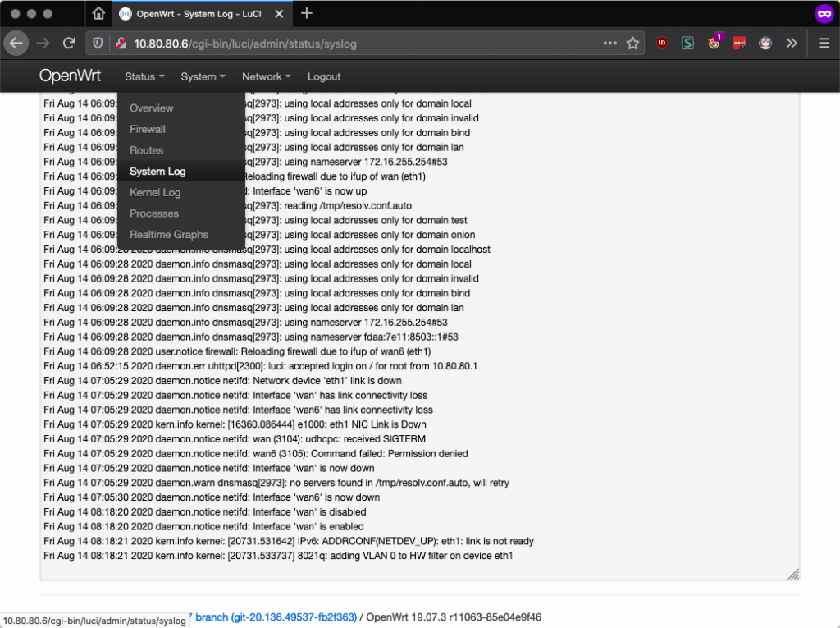Click the tracking protection shield icon
Screen dimensions: 840x628
click(98, 44)
